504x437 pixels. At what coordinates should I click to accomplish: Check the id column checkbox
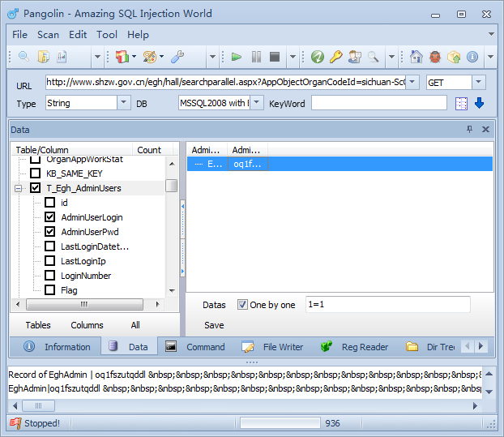pos(49,203)
